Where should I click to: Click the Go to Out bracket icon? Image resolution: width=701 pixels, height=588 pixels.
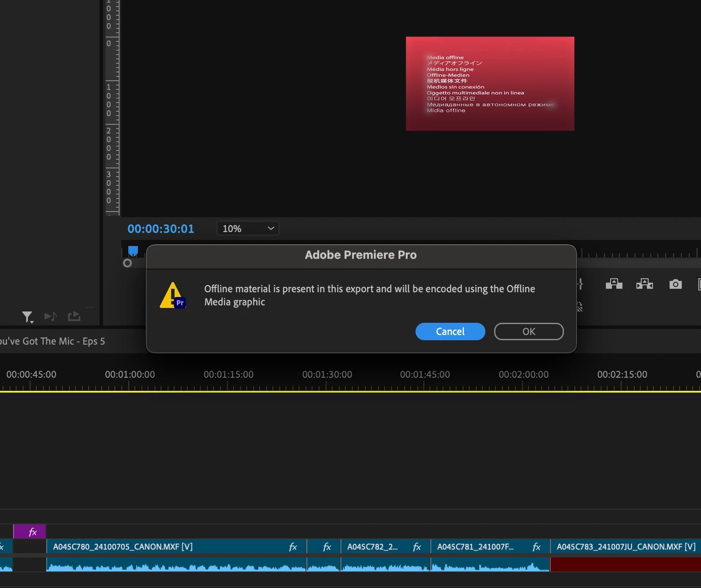580,284
